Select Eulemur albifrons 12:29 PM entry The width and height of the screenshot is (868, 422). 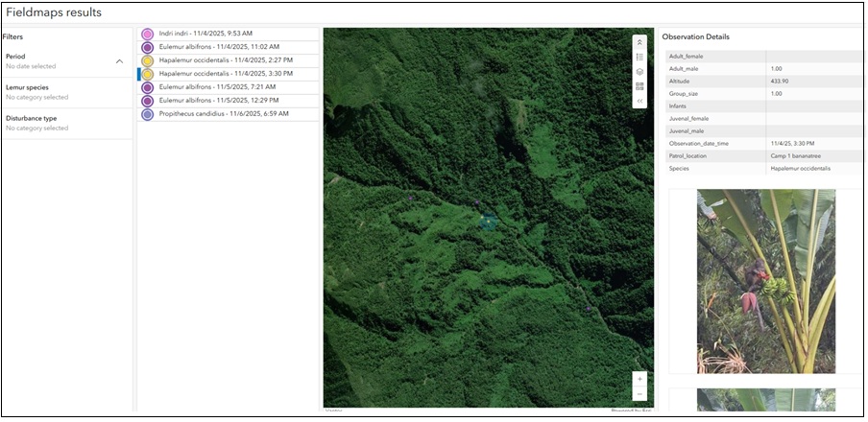tap(219, 101)
